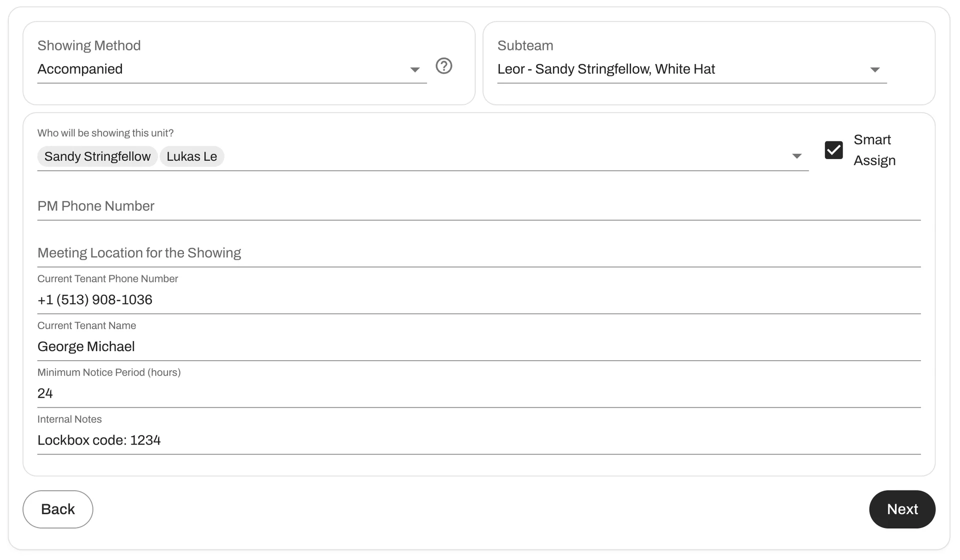Select the Sandy Stringfellow agent chip

(97, 156)
